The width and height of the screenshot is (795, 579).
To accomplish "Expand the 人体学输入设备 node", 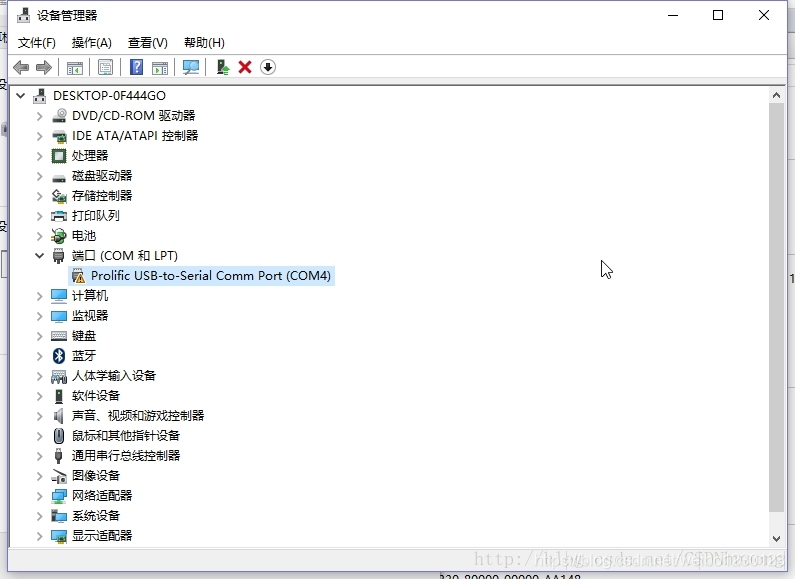I will pos(40,376).
